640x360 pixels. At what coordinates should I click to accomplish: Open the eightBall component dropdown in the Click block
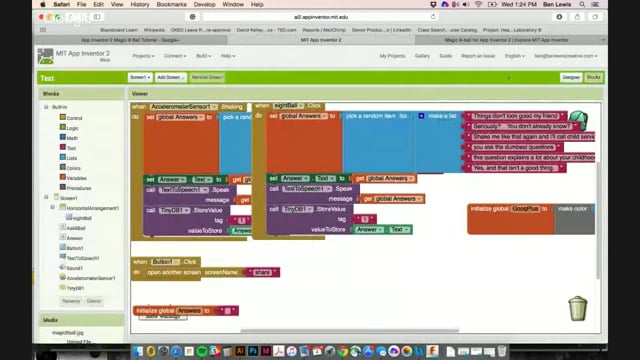point(289,106)
